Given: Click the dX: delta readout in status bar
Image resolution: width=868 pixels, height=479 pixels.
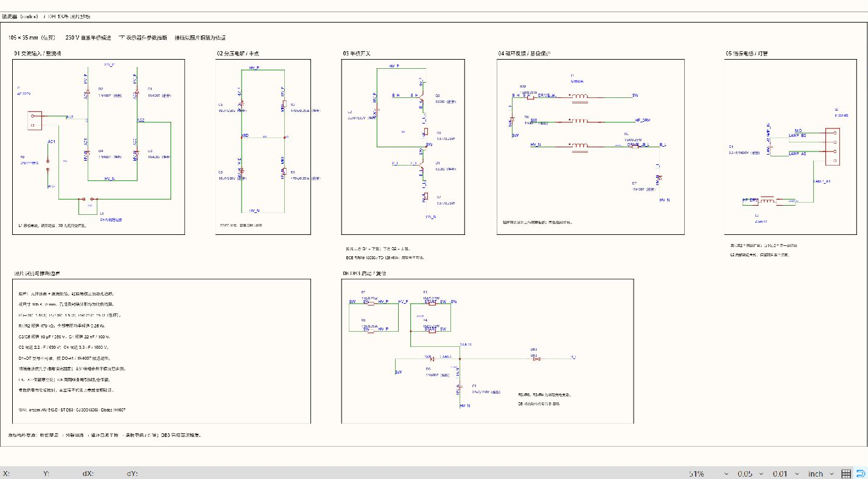Looking at the screenshot, I should [x=88, y=474].
